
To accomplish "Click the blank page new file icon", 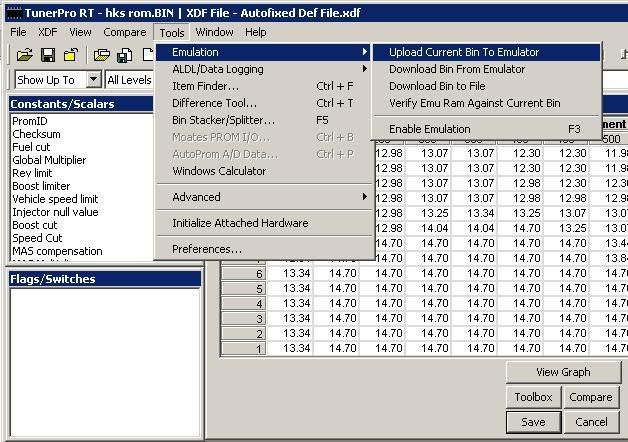I will click(x=148, y=54).
